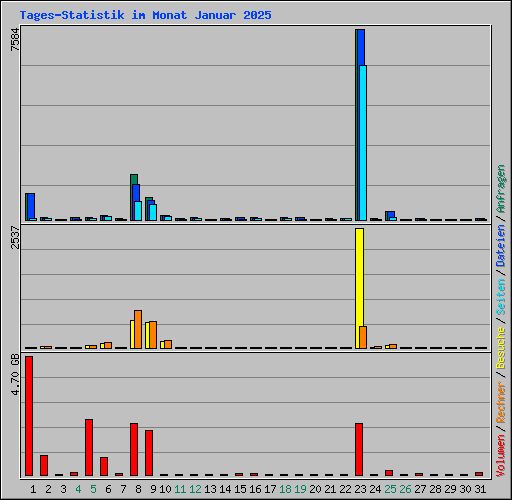This screenshot has width=512, height=500.
Task: Click the cyan Seiten bar on day 23
Action: (363, 143)
